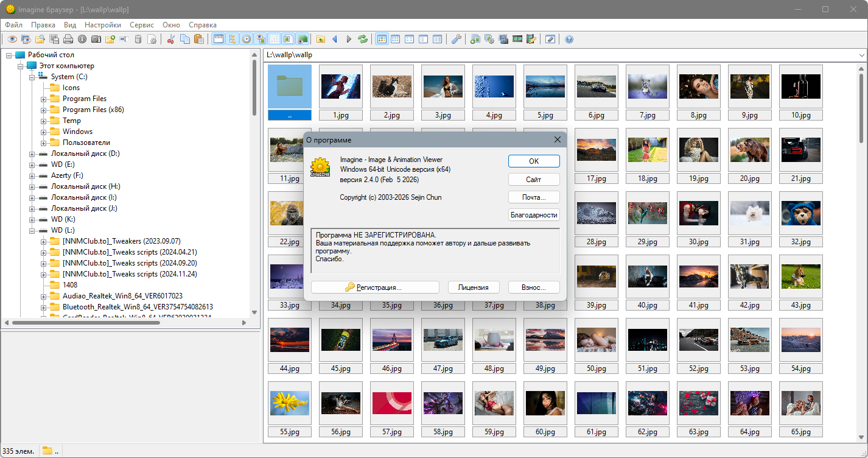Click the Paste clipboard icon
The height and width of the screenshot is (458, 868).
click(198, 40)
